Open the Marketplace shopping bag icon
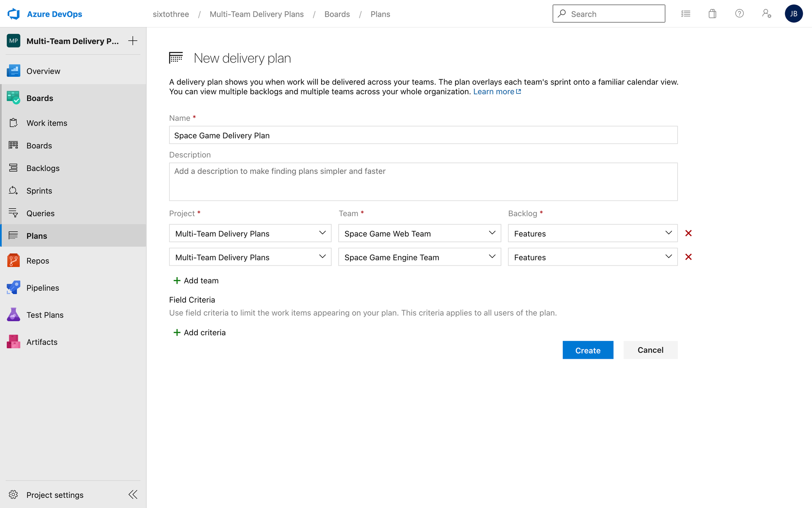Screen dimensions: 812x508 (712, 14)
